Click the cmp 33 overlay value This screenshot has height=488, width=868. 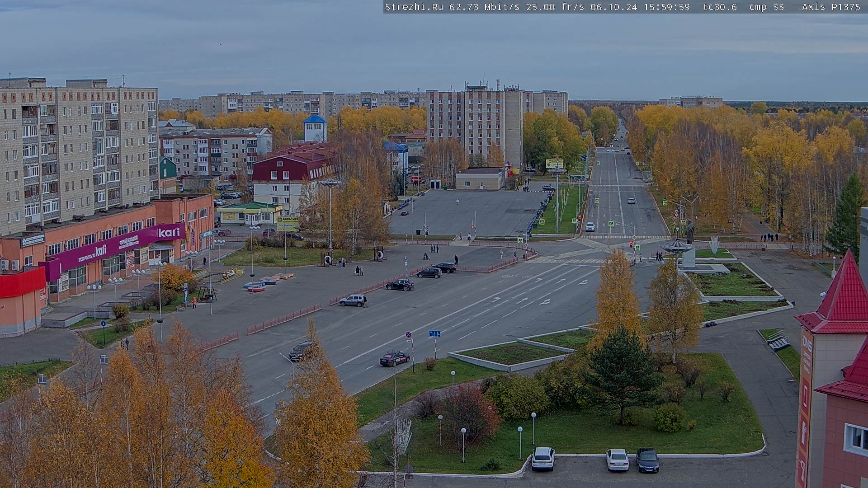pyautogui.click(x=766, y=7)
